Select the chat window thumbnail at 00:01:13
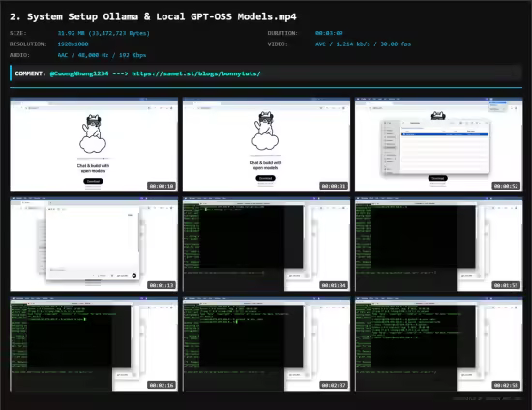Screen dimensions: 532x410 [94, 245]
